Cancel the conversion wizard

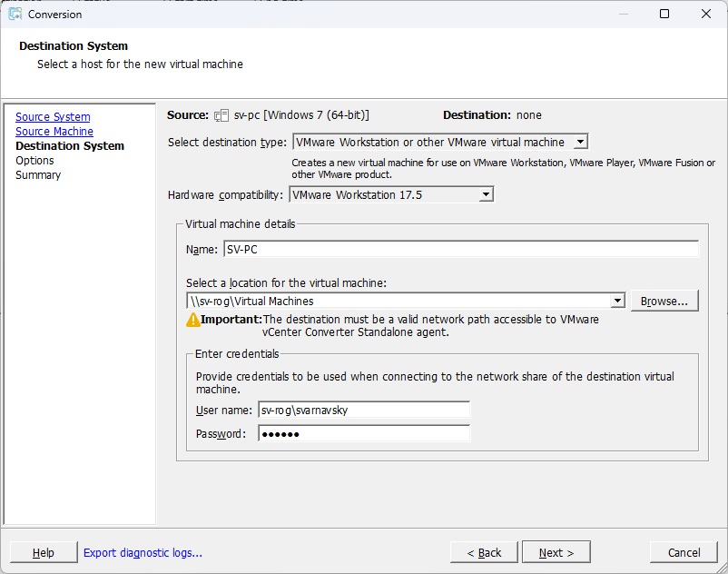[x=684, y=552]
